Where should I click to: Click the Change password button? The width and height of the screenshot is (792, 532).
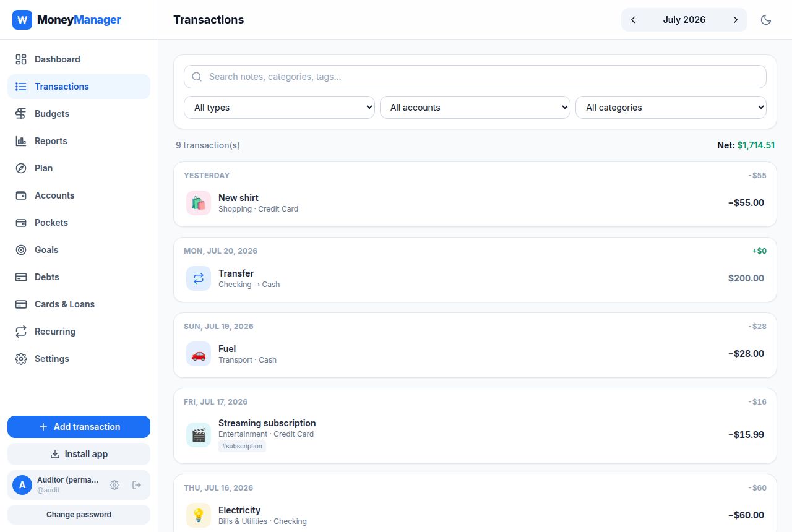tap(79, 515)
